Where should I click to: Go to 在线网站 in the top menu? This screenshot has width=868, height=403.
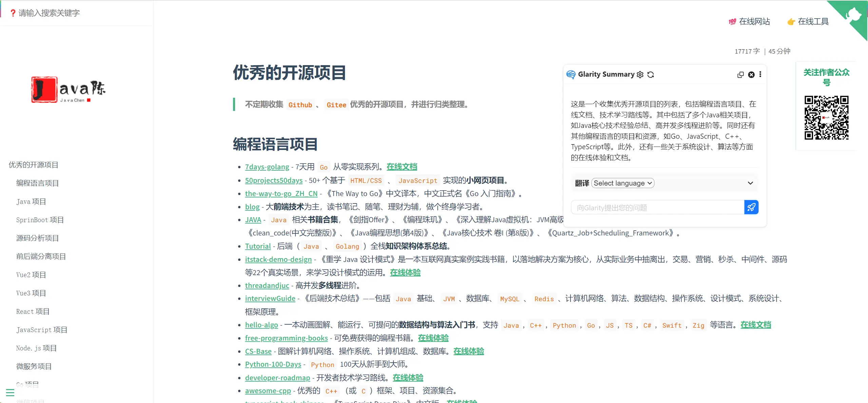pyautogui.click(x=754, y=21)
